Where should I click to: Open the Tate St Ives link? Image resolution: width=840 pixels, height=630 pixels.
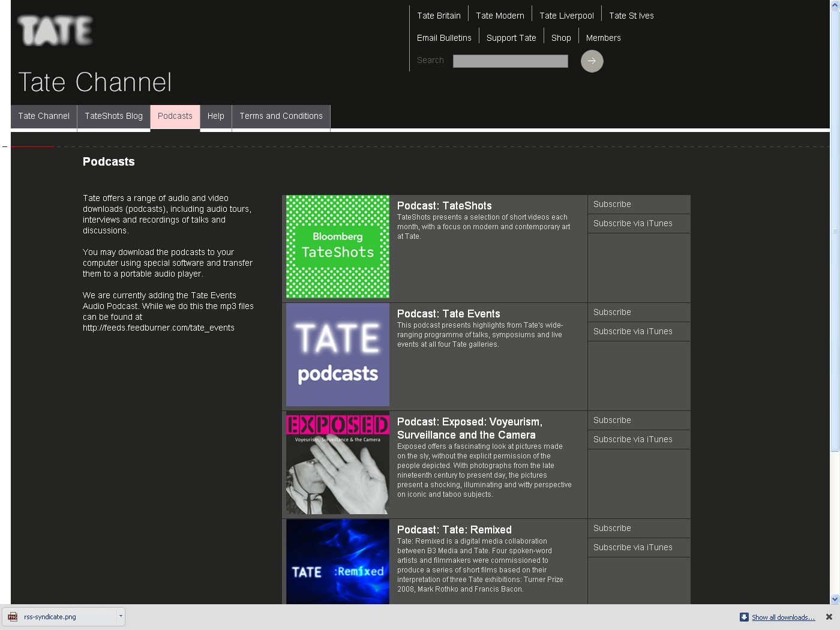coord(632,16)
